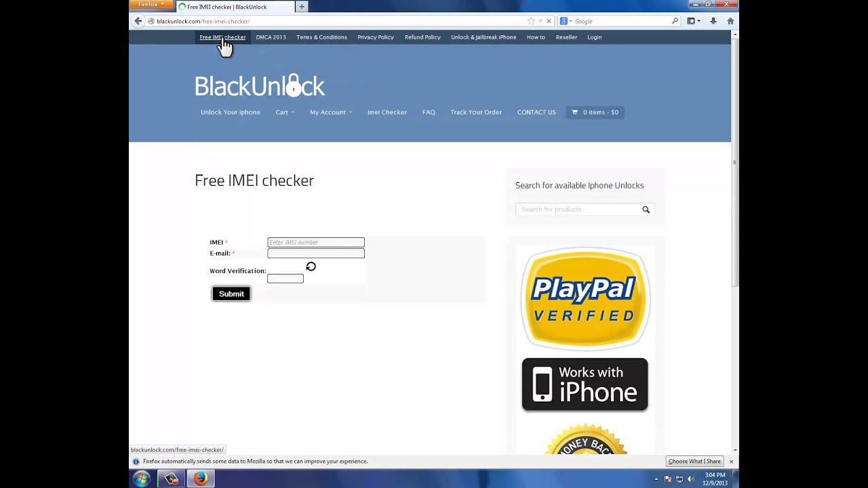Click the volume speaker tray icon
868x488 pixels.
click(691, 479)
